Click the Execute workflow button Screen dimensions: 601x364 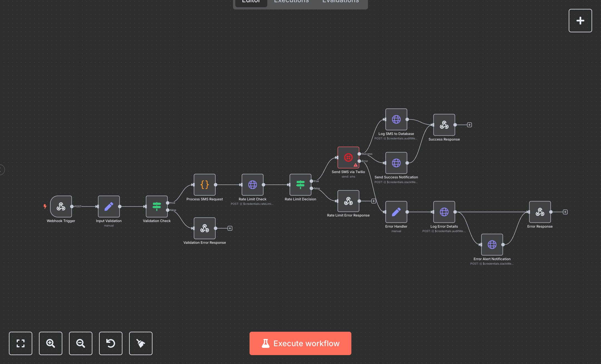(x=300, y=343)
